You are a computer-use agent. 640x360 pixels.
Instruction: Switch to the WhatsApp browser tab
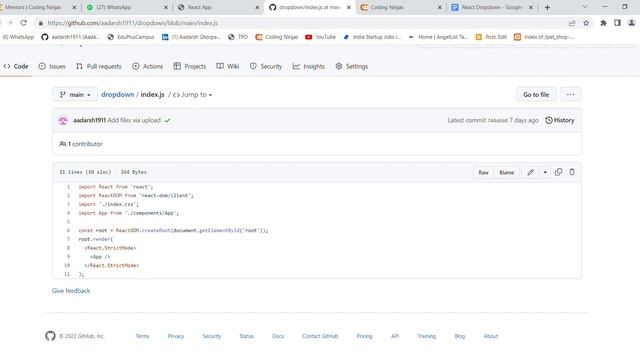(x=126, y=7)
